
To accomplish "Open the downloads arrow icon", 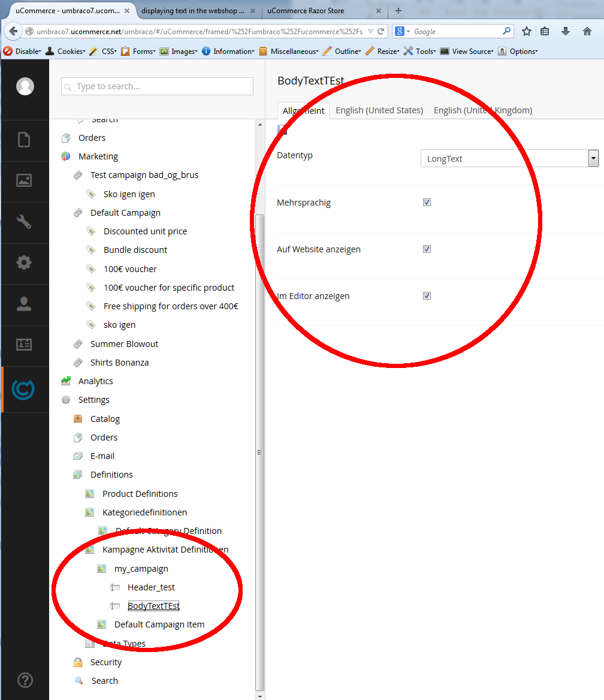I will point(566,31).
